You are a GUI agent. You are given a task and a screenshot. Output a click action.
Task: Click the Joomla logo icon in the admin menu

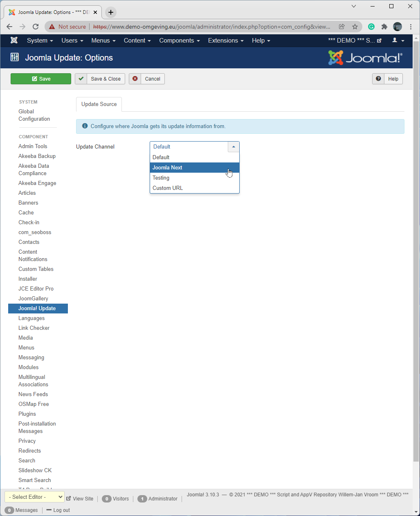pos(14,41)
